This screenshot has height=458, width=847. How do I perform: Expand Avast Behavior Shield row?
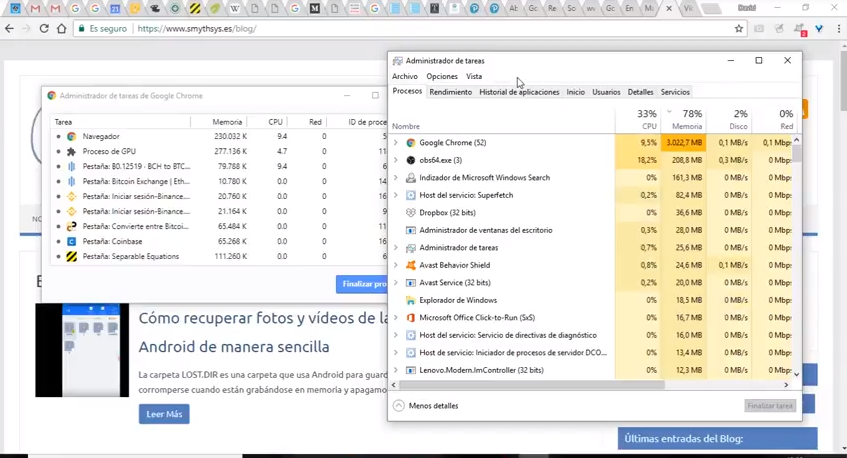pos(396,265)
